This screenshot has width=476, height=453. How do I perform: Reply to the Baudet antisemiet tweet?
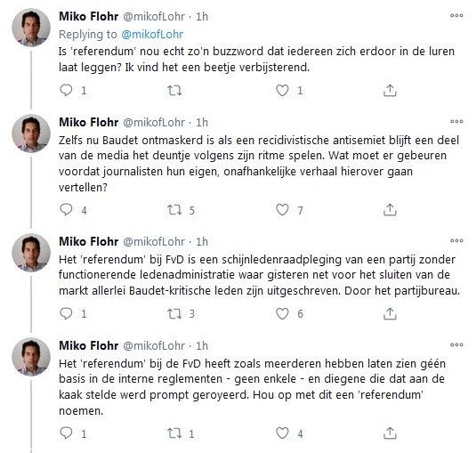66,210
